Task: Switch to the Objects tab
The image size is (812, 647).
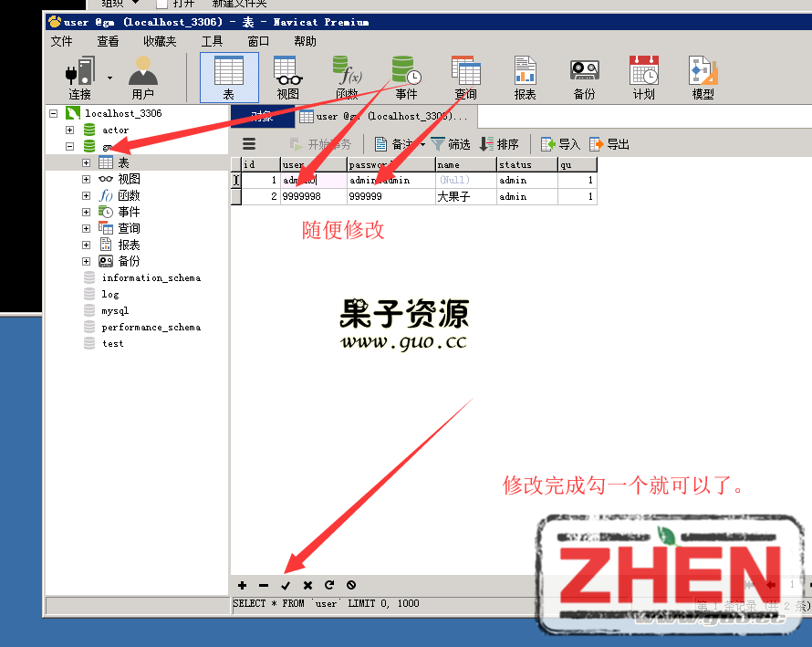Action: tap(262, 117)
